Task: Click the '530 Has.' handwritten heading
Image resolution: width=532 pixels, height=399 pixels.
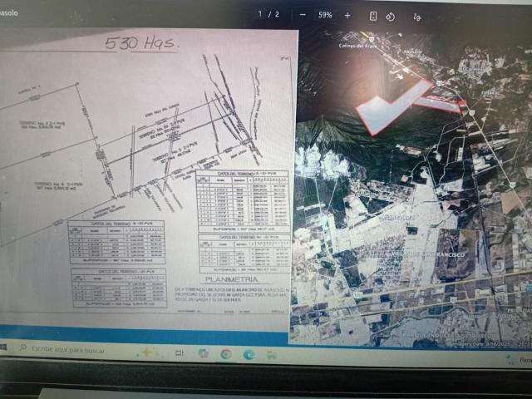Action: point(141,43)
